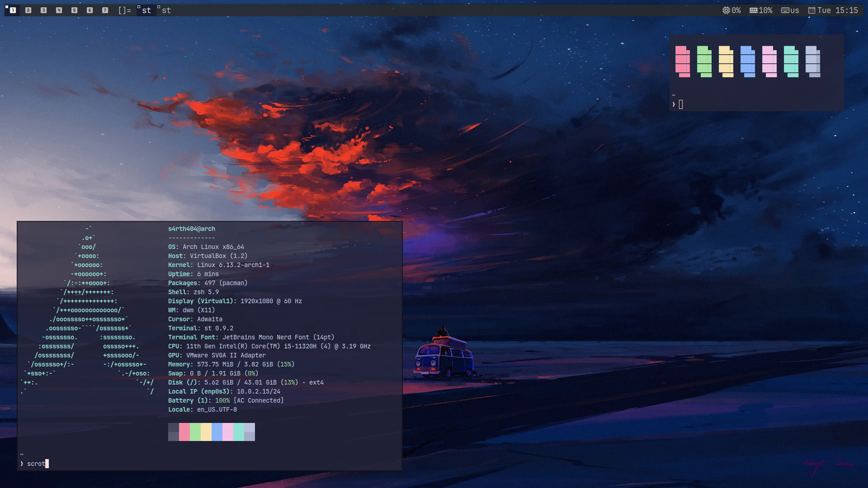This screenshot has width=868, height=488.
Task: Click the Arch ASCII logo in fastfetch terminal
Action: [87, 310]
